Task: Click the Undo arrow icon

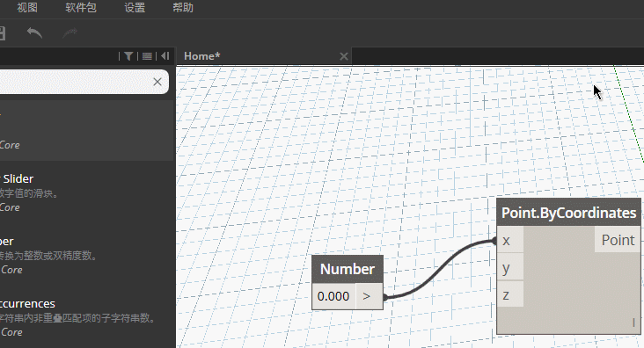Action: (x=34, y=33)
